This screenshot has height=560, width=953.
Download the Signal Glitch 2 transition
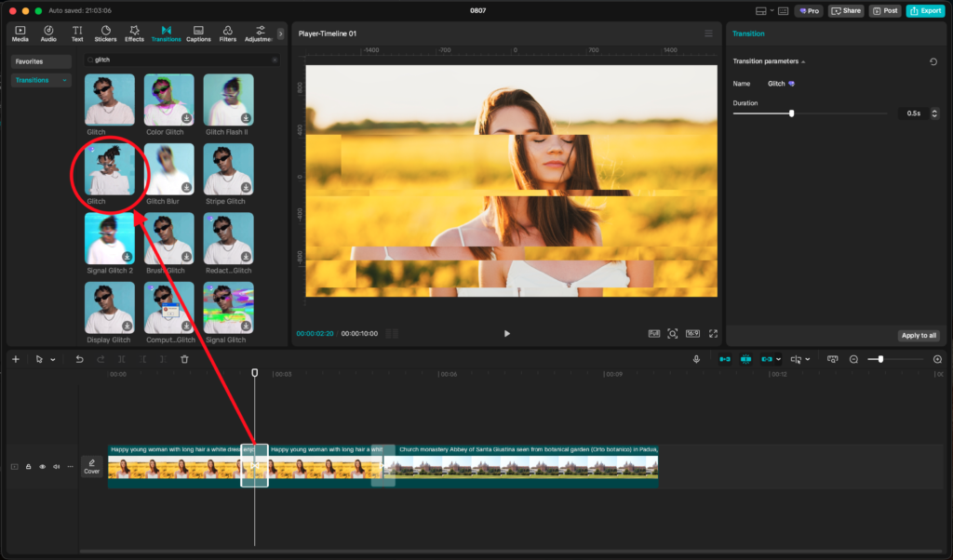coord(127,257)
